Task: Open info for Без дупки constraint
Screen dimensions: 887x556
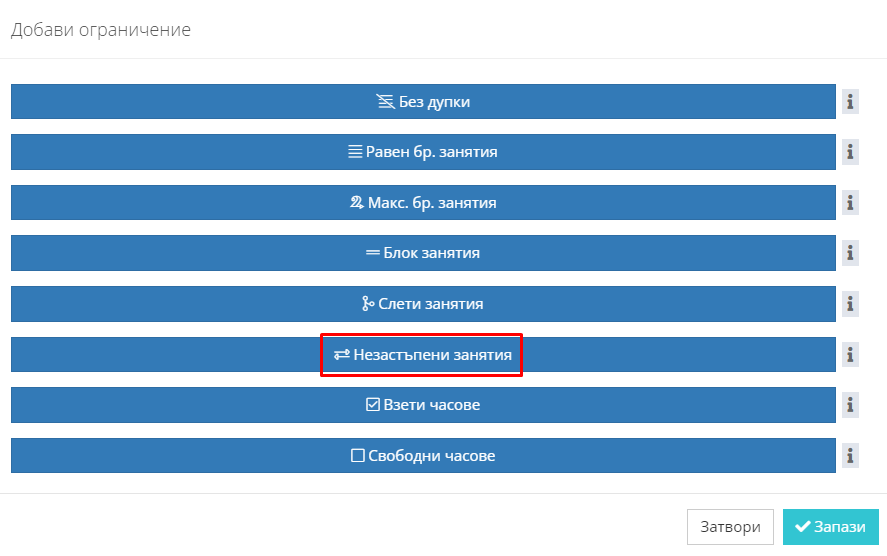Action: click(x=850, y=102)
